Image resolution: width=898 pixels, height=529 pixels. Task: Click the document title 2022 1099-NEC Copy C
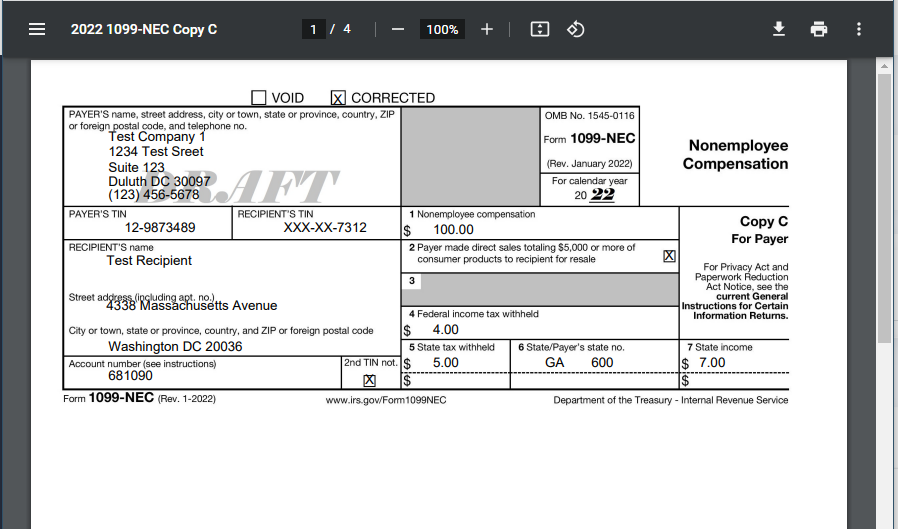click(x=144, y=29)
